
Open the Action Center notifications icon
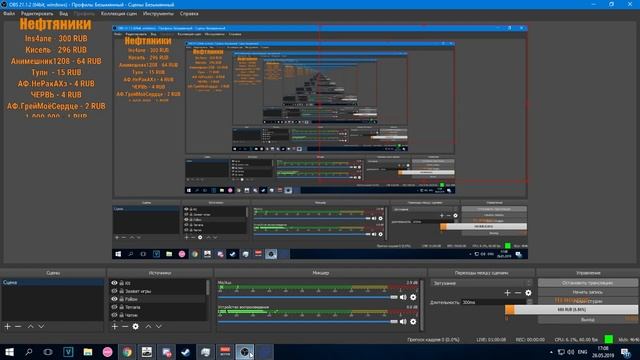coord(626,352)
